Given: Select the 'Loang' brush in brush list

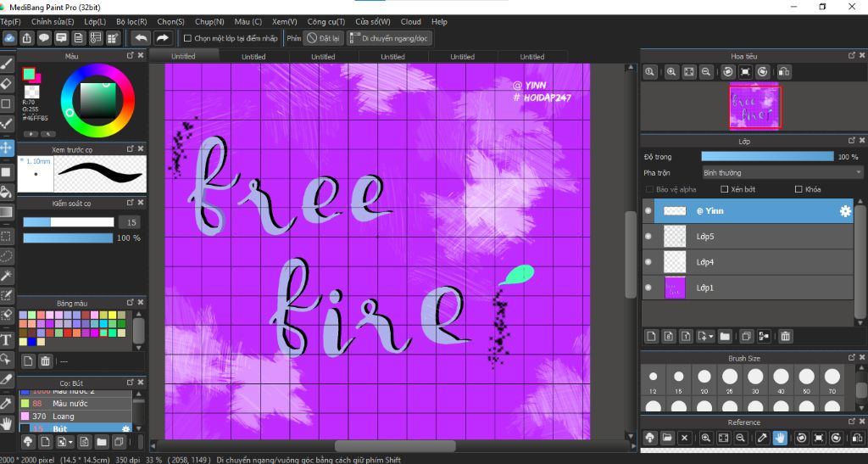Looking at the screenshot, I should click(75, 416).
